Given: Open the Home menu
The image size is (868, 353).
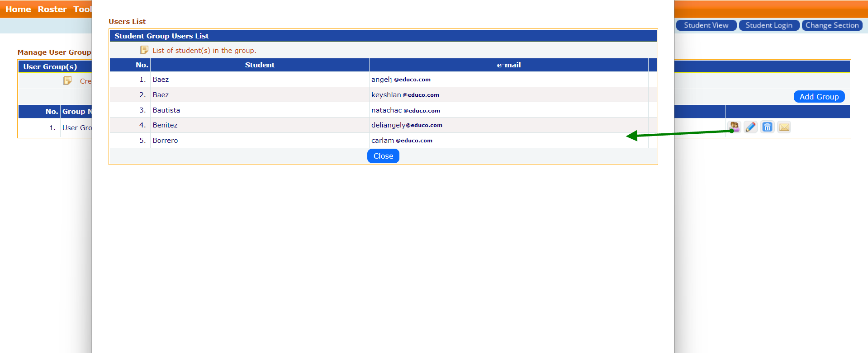Looking at the screenshot, I should coord(18,9).
